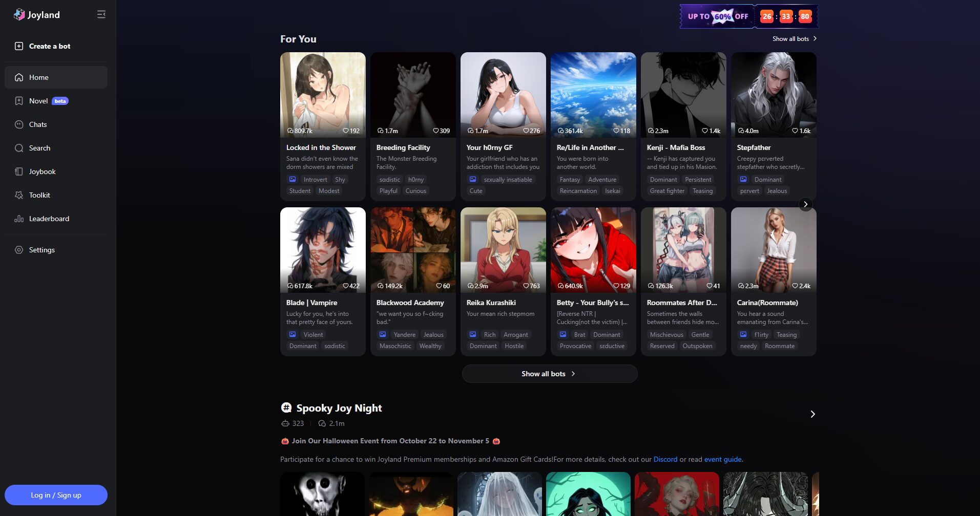980x516 pixels.
Task: Open the Home page icon in sidebar
Action: 19,77
